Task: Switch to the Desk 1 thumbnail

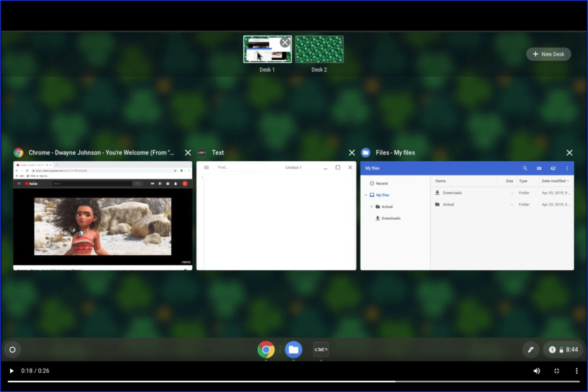Action: tap(267, 49)
